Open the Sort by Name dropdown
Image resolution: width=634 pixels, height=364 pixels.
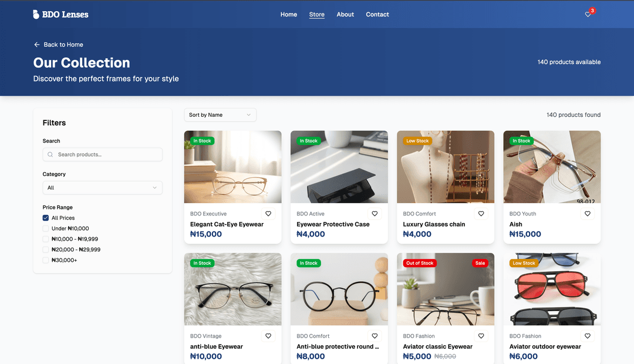(x=220, y=115)
